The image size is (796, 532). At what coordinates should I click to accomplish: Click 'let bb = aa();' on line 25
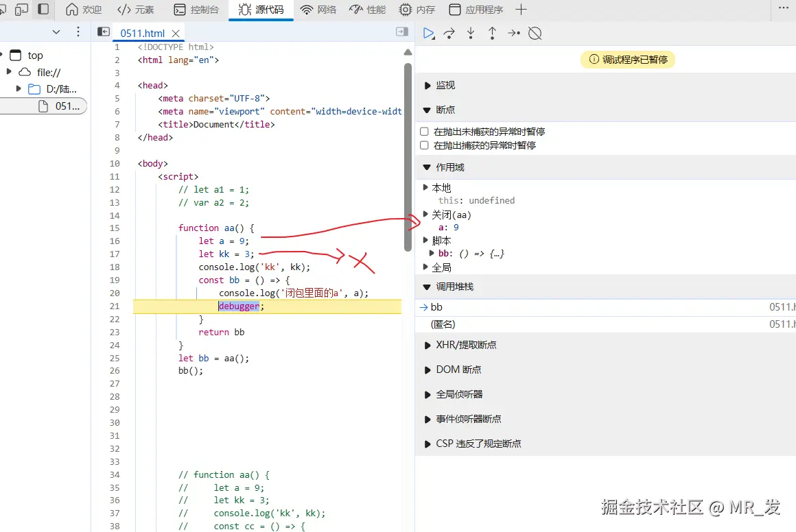[213, 359]
